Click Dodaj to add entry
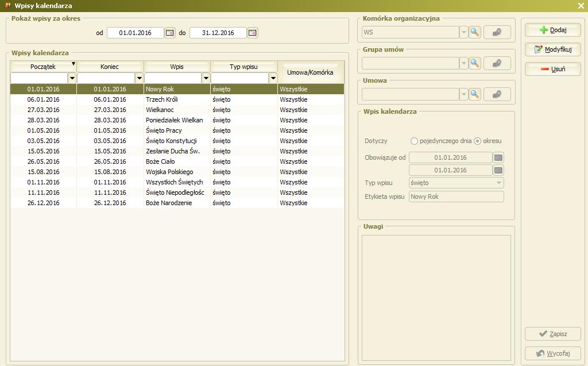 553,30
